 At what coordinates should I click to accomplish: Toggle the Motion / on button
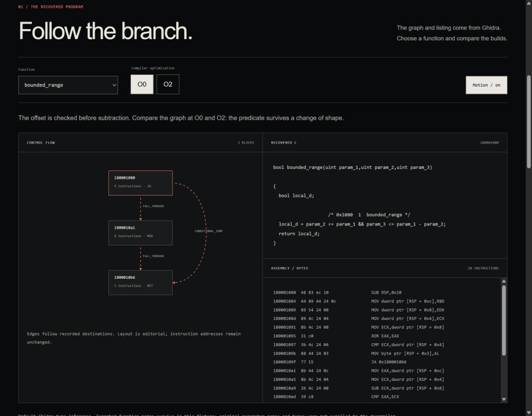point(486,85)
